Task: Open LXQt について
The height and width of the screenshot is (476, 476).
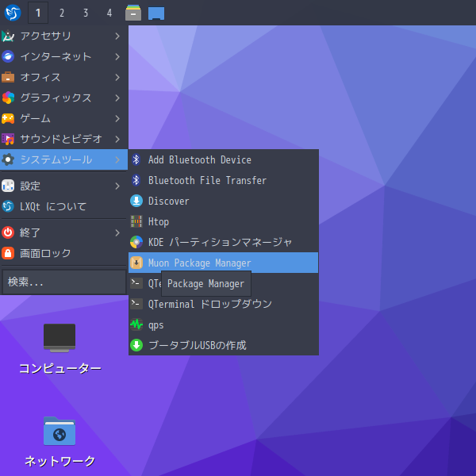Action: pyautogui.click(x=63, y=206)
